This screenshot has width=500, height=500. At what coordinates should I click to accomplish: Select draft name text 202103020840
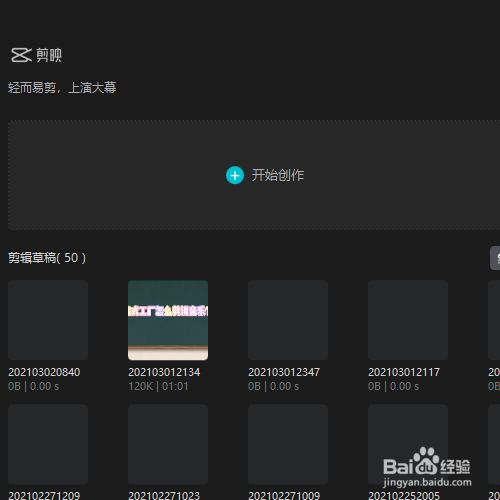click(x=44, y=372)
